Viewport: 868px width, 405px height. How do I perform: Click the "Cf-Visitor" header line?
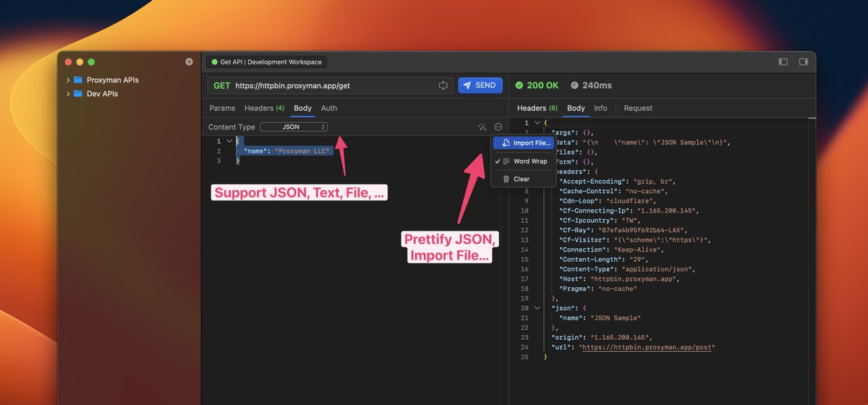[637, 239]
